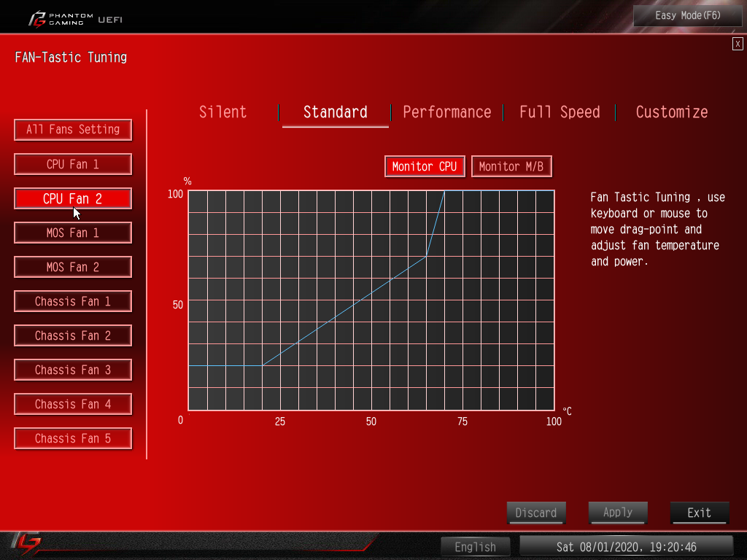The width and height of the screenshot is (747, 560).
Task: Select CPU Fan 2
Action: (73, 198)
